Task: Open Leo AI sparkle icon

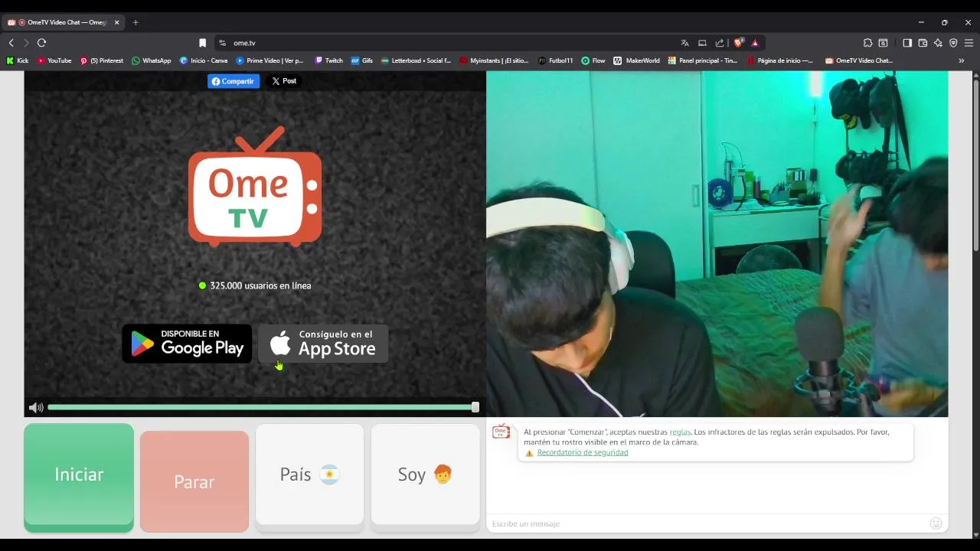Action: (x=938, y=43)
